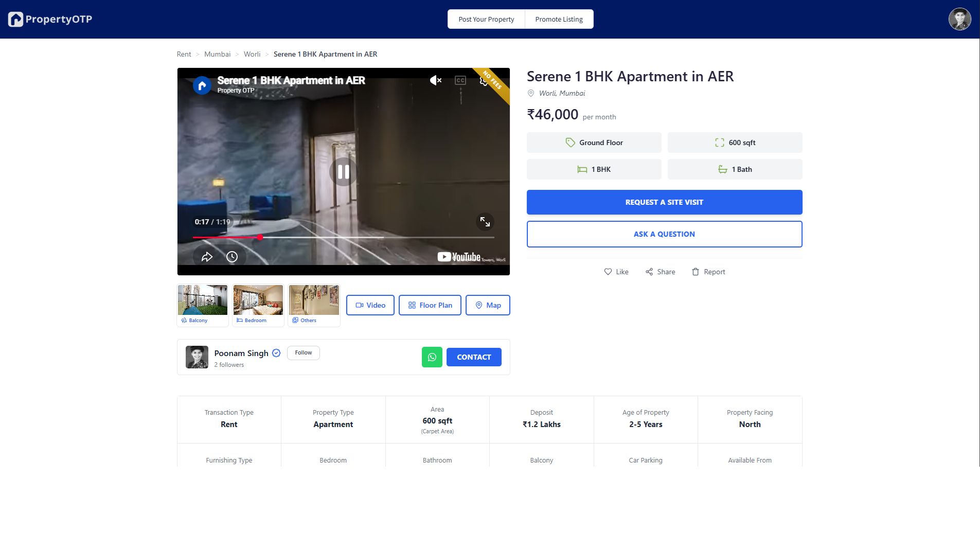980x549 pixels.
Task: Enter fullscreen video mode
Action: click(x=485, y=222)
